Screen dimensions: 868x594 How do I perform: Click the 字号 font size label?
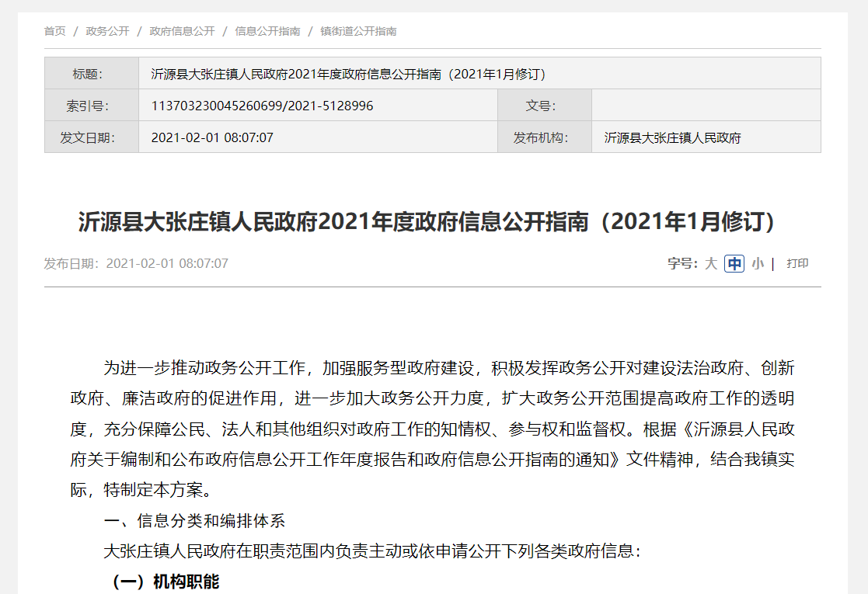(682, 264)
